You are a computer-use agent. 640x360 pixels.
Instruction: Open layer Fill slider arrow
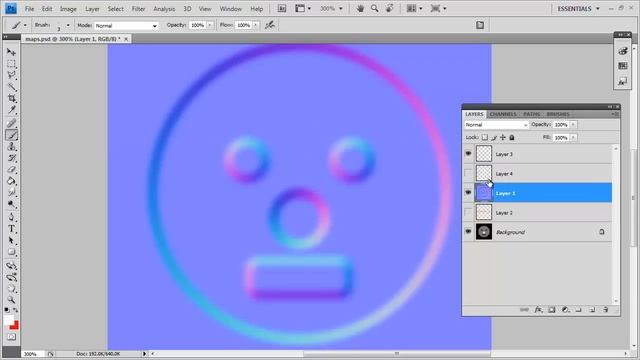(x=573, y=138)
